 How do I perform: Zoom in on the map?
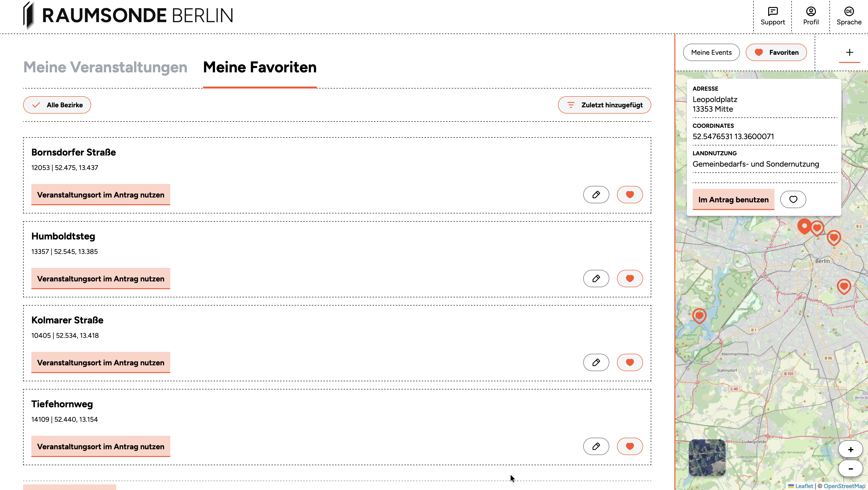tap(850, 449)
